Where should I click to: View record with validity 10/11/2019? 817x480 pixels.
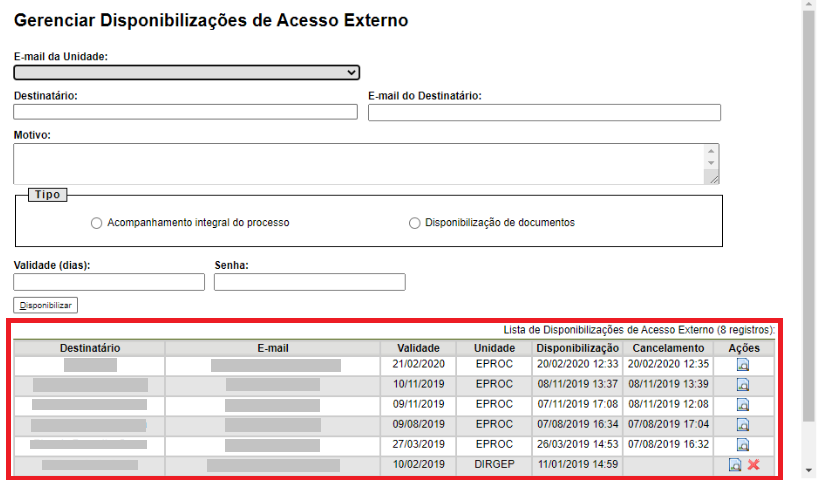pyautogui.click(x=743, y=385)
